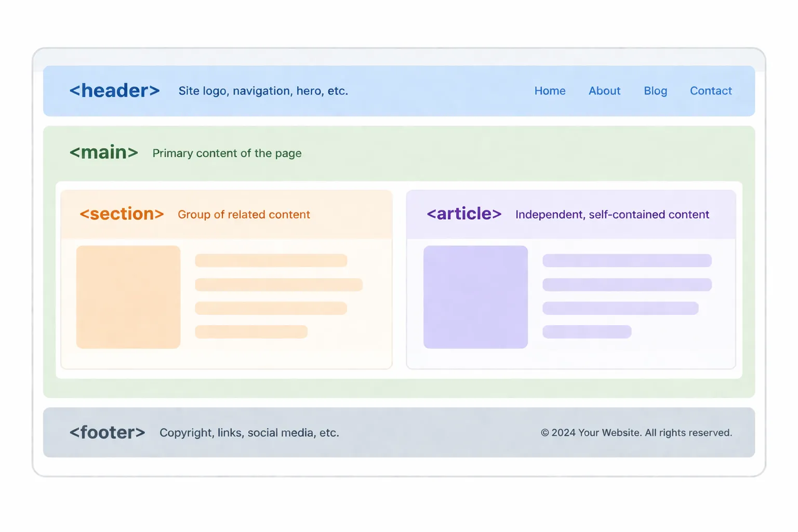798x532 pixels.
Task: Click the copyright notice in the footer
Action: [636, 432]
